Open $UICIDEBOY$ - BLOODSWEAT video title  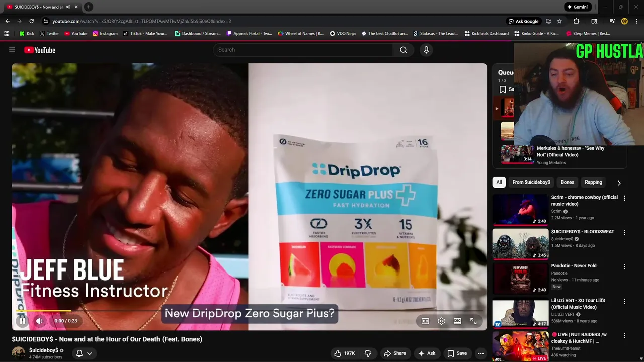click(583, 232)
